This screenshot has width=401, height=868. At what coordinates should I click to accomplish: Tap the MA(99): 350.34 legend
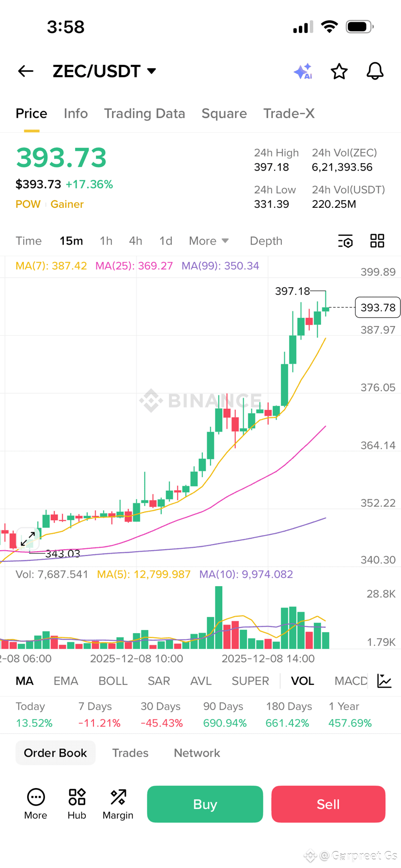point(220,266)
